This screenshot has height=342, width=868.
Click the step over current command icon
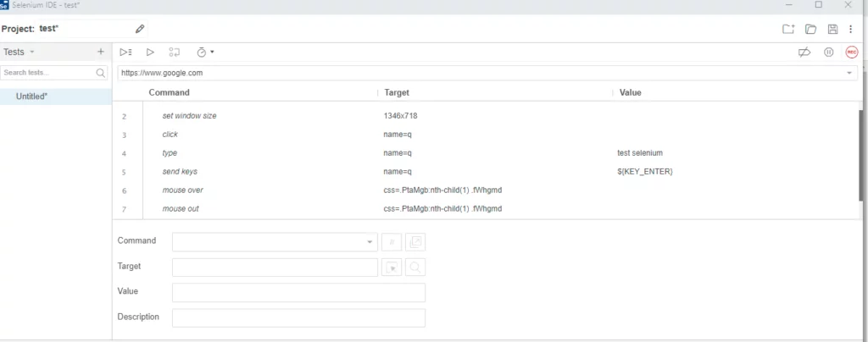tap(175, 52)
